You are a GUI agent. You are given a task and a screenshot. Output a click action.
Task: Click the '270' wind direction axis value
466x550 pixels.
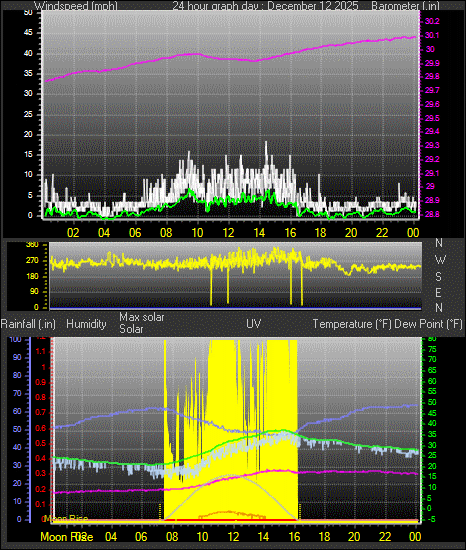(x=32, y=261)
